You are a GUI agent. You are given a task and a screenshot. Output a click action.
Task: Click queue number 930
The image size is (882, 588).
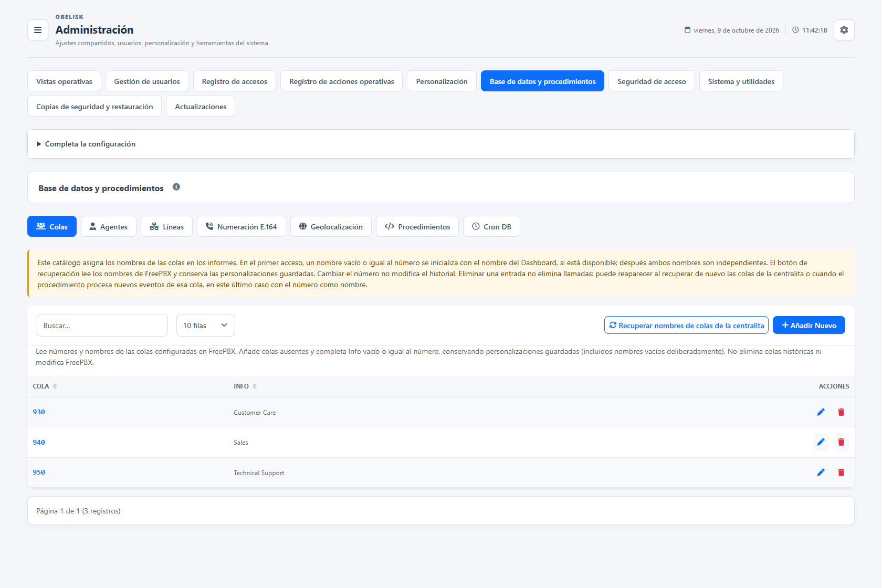(39, 412)
